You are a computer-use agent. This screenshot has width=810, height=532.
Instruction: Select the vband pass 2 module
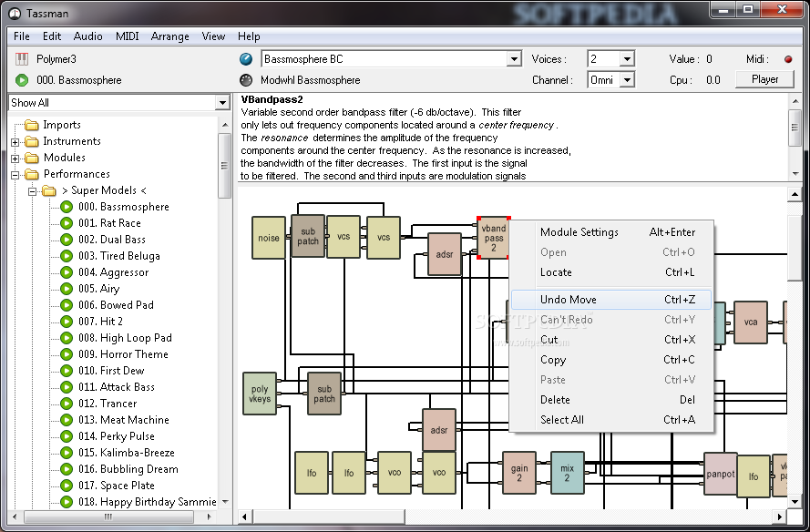click(x=493, y=238)
